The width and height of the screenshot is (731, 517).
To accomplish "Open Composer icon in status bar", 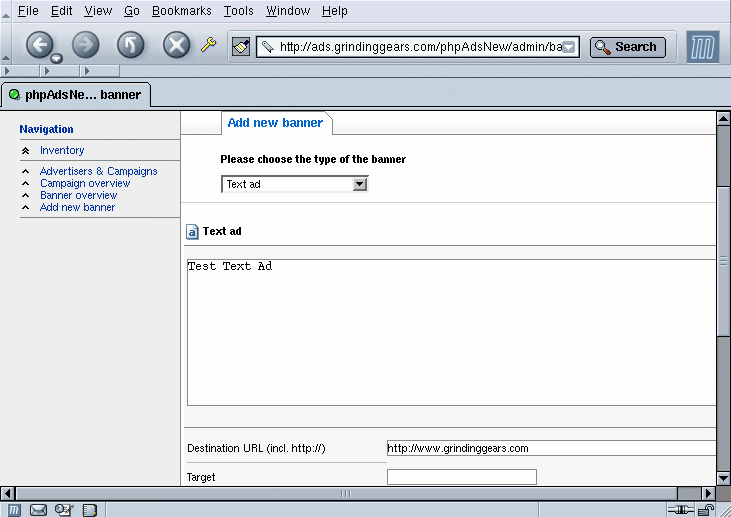I will (64, 510).
